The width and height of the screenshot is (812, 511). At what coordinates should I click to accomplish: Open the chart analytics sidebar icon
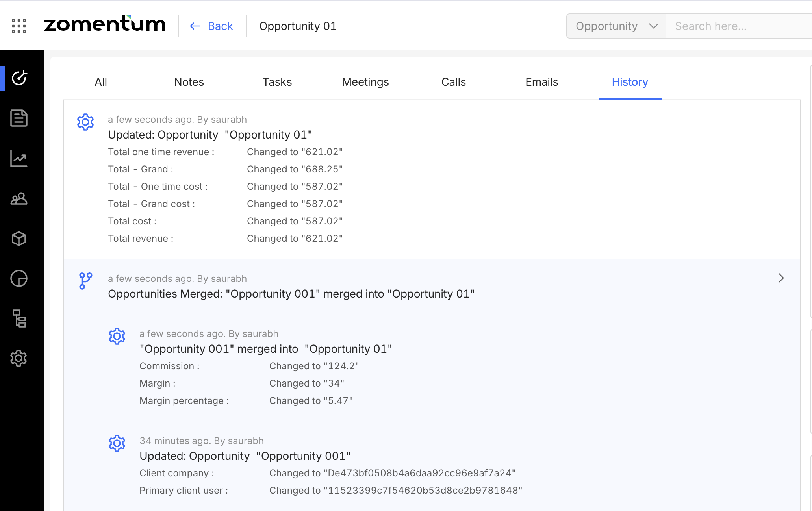pyautogui.click(x=19, y=158)
